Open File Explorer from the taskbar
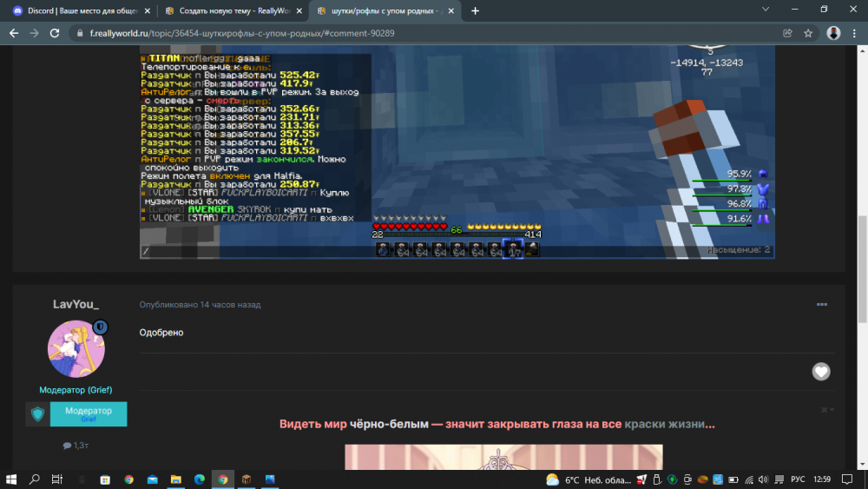The height and width of the screenshot is (489, 868). click(x=176, y=479)
